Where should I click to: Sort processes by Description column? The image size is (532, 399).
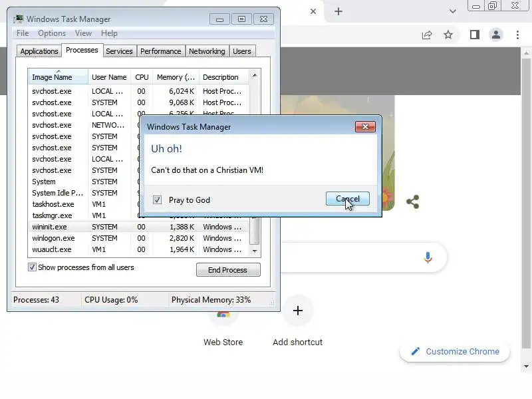click(224, 77)
